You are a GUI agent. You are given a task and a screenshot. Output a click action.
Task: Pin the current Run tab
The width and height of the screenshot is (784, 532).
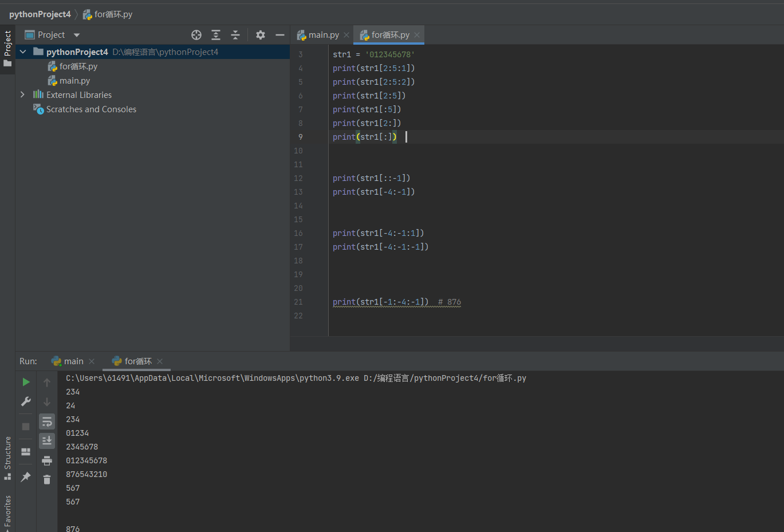click(x=26, y=477)
